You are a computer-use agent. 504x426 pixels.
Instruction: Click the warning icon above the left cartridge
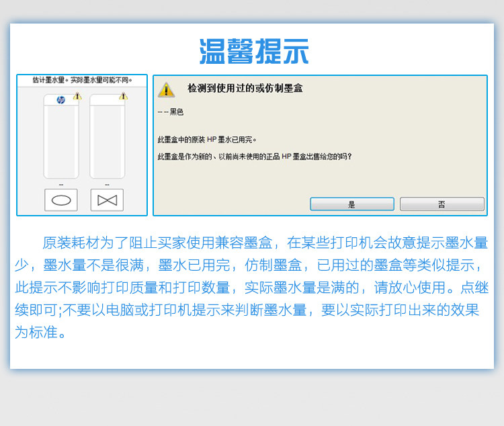tap(77, 96)
